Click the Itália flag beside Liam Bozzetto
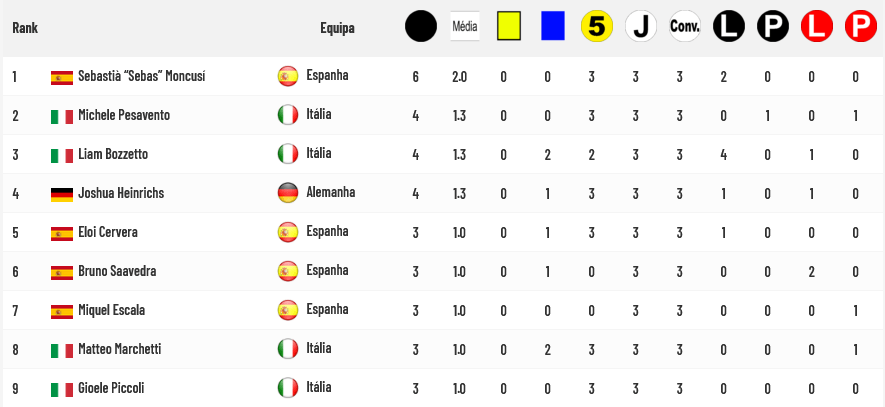885x407 pixels. pos(288,154)
